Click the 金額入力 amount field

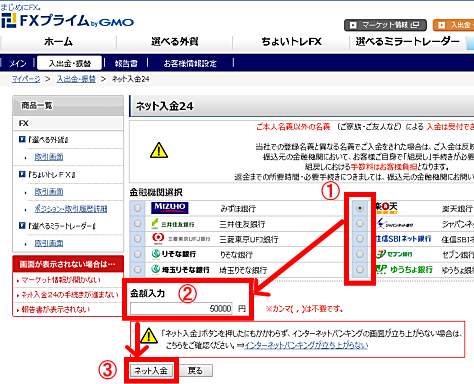pos(182,309)
